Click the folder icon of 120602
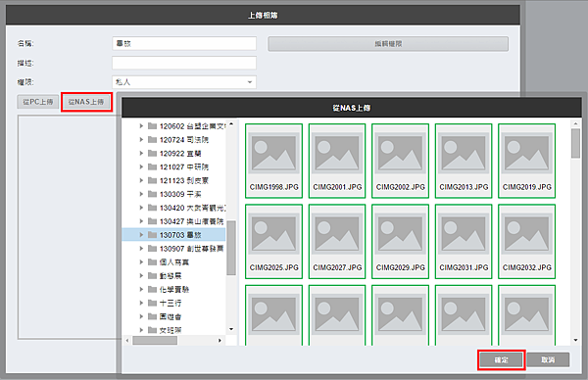The width and height of the screenshot is (588, 380). tap(152, 126)
